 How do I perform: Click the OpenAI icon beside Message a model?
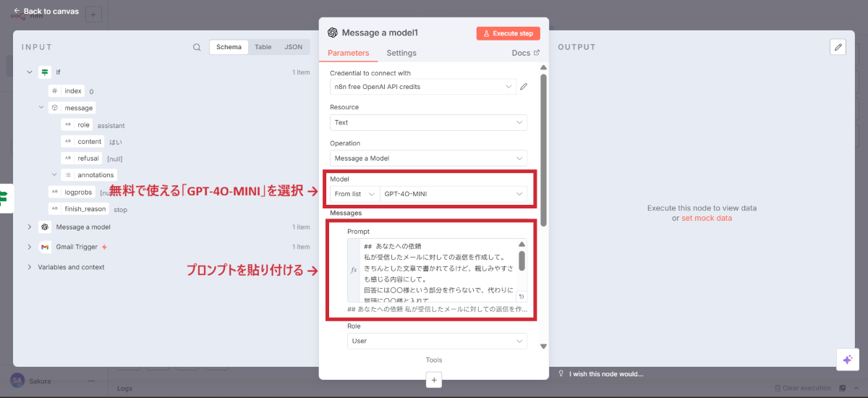(45, 227)
